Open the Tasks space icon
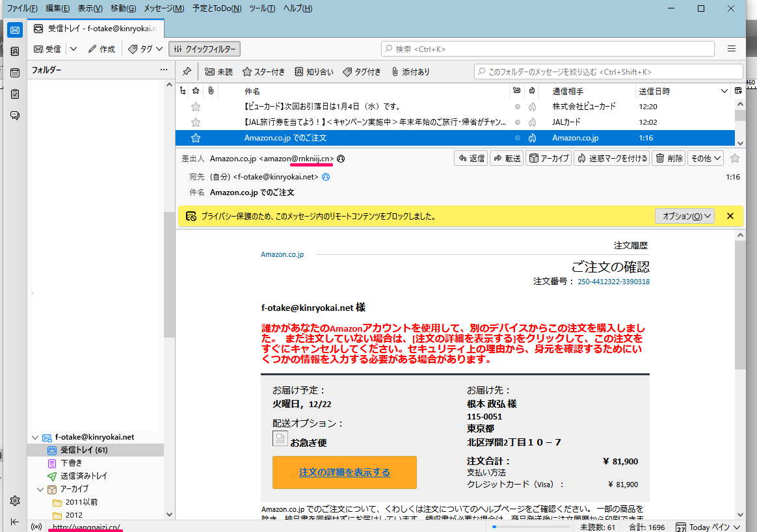Image resolution: width=757 pixels, height=532 pixels. [15, 94]
